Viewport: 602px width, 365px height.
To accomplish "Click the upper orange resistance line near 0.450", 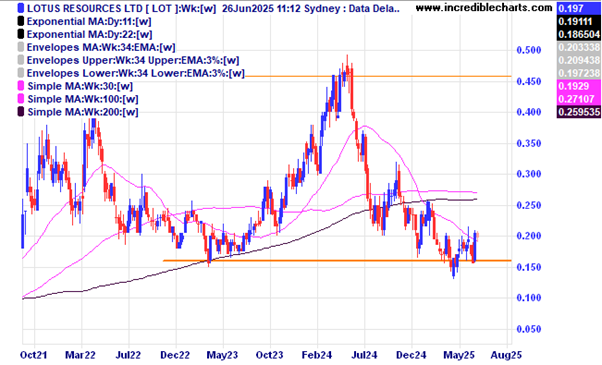I will point(378,76).
